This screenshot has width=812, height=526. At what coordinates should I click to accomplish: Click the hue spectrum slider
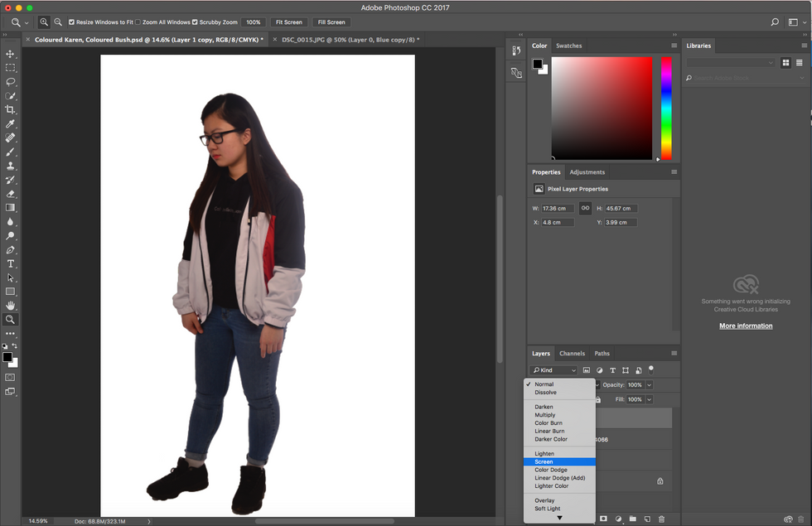coord(666,109)
